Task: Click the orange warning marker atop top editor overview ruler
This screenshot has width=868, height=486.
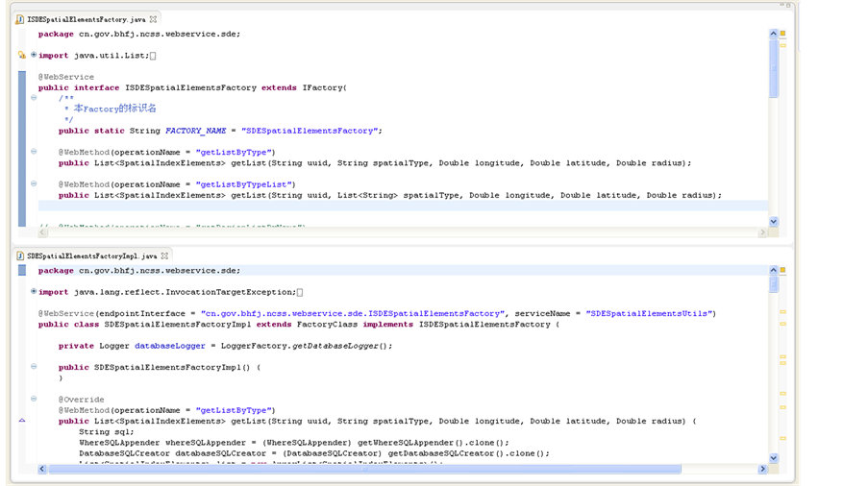Action: [x=782, y=34]
